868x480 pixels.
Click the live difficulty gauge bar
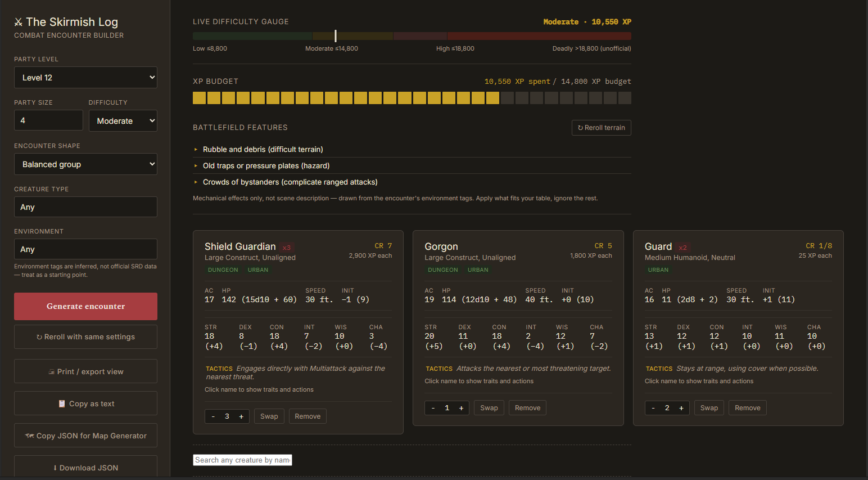(412, 36)
